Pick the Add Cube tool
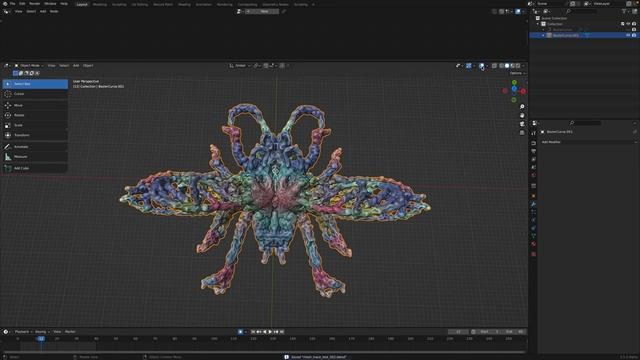Image resolution: width=640 pixels, height=360 pixels. point(35,168)
